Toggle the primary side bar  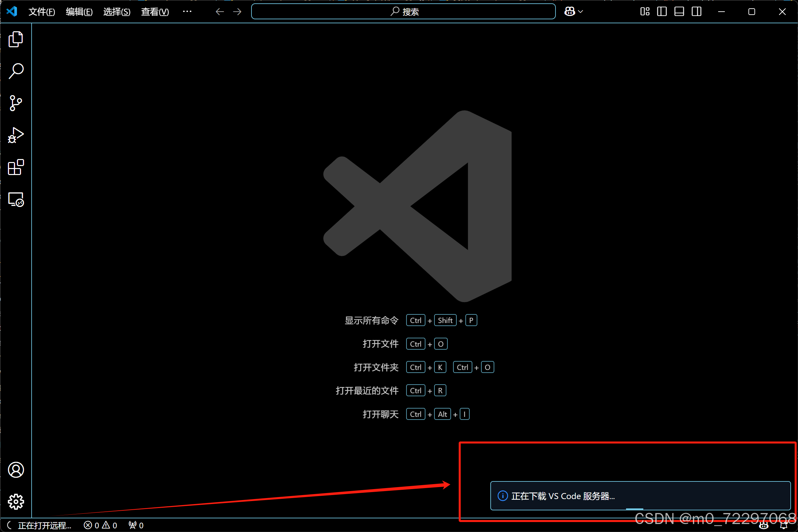coord(662,12)
